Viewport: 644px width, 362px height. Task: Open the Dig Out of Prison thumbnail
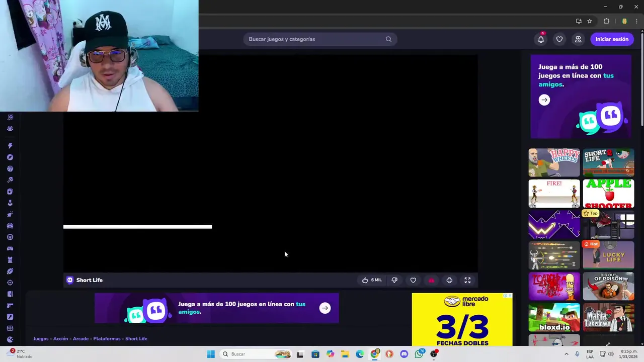(x=608, y=287)
